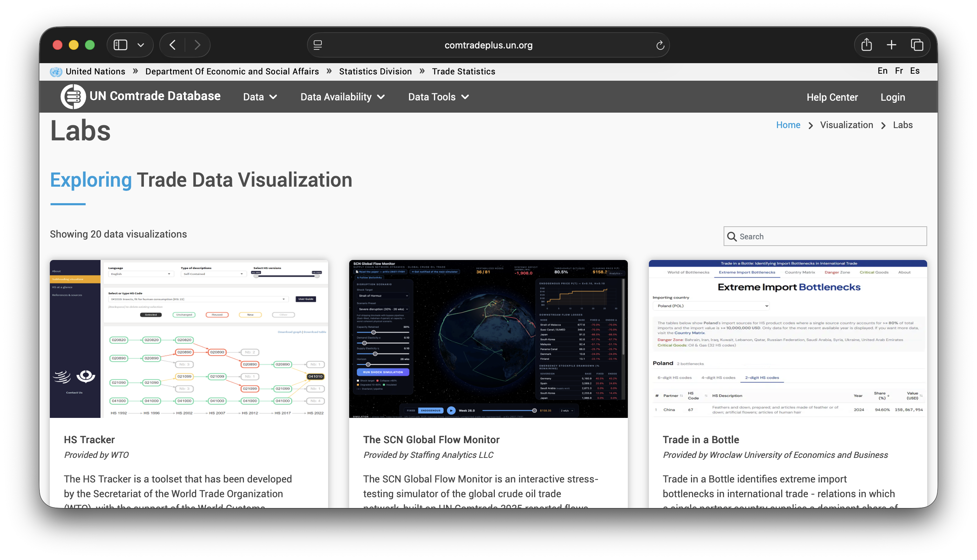Click the Language English dropdown in HS Tracker thumbnail
977x560 pixels.
140,274
